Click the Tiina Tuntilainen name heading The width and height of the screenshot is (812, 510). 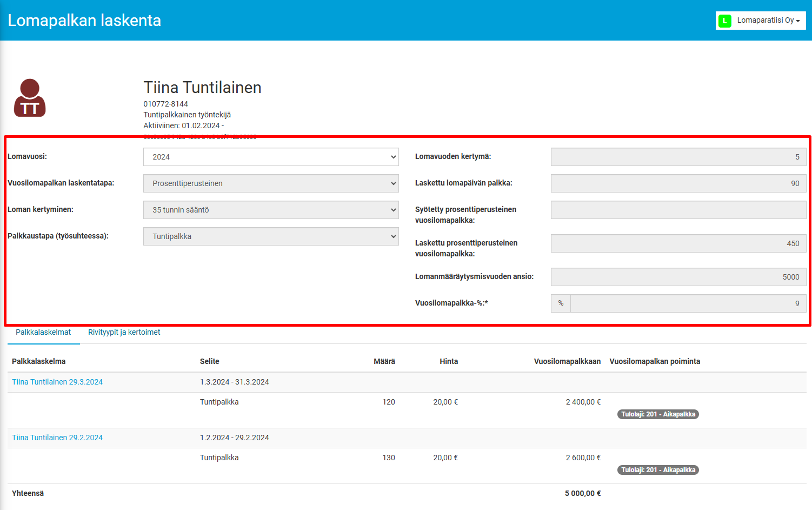point(202,88)
